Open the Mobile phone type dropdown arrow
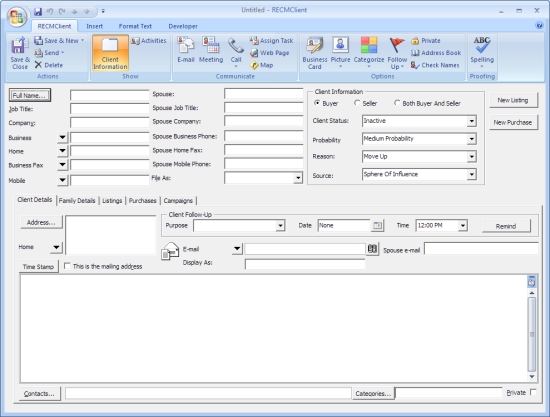The height and width of the screenshot is (417, 550). click(x=62, y=180)
